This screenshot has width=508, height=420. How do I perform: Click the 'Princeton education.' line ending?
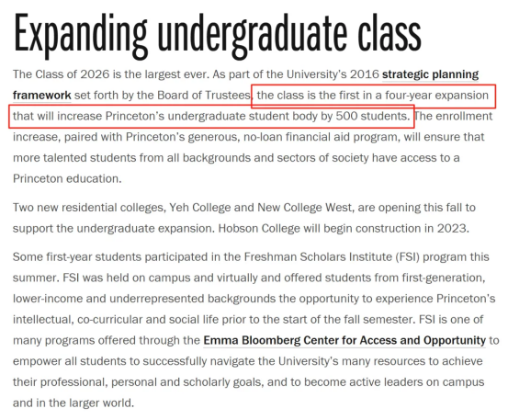pyautogui.click(x=67, y=178)
